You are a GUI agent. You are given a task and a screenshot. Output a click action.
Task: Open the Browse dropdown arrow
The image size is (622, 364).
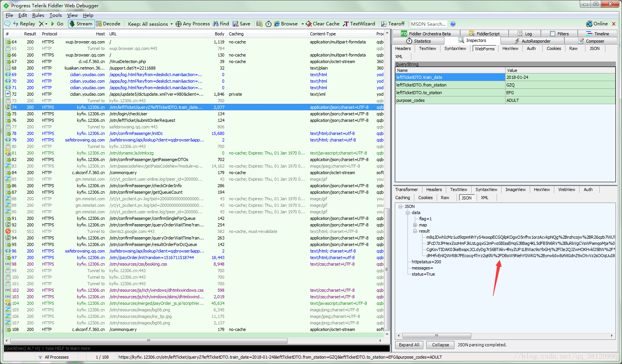[x=303, y=24]
